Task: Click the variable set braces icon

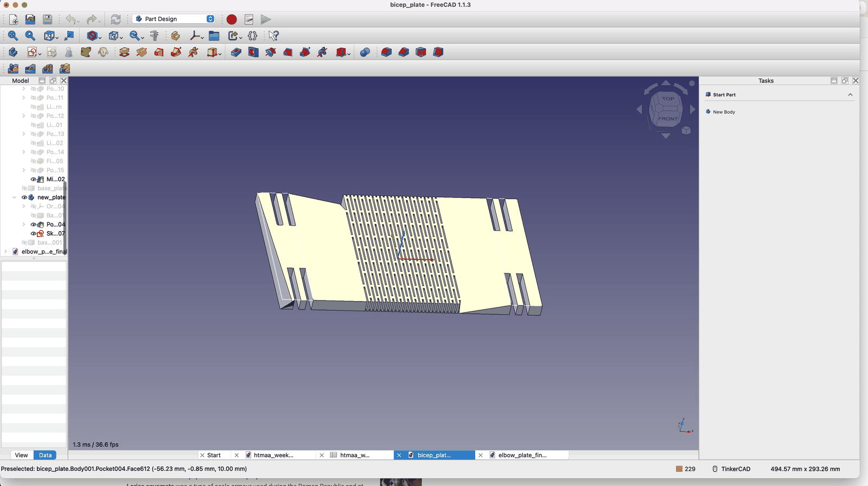Action: (253, 36)
